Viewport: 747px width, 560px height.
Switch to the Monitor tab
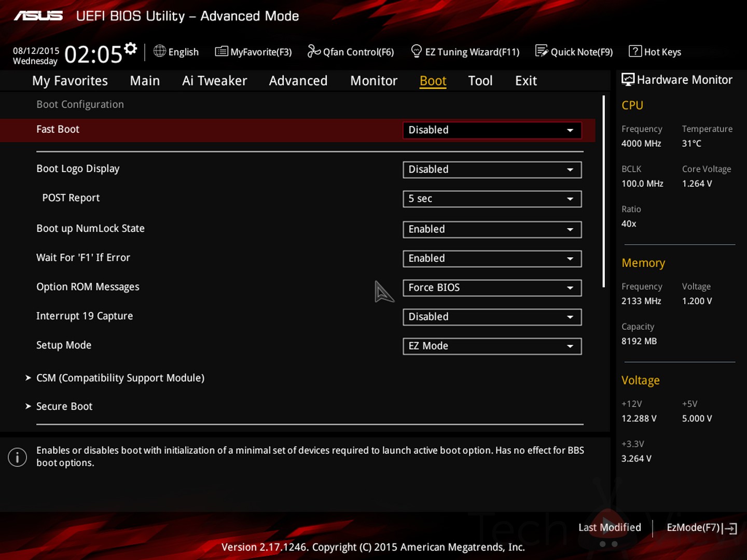tap(374, 81)
